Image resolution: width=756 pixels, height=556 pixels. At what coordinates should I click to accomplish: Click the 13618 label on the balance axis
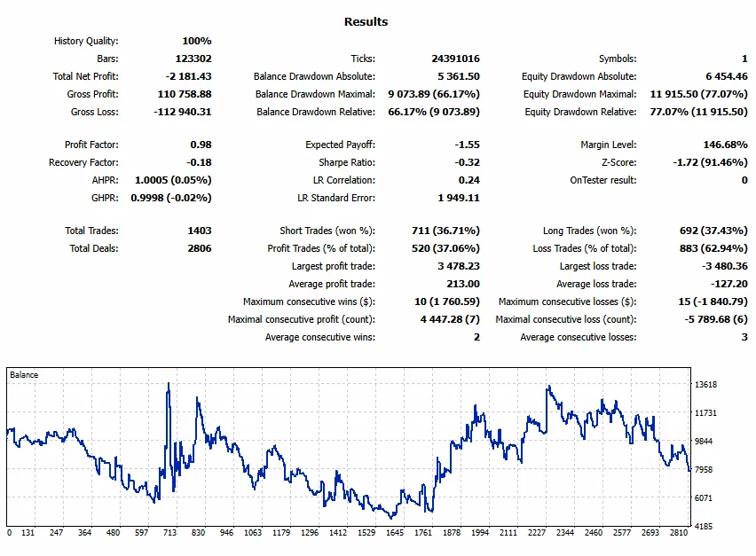point(705,385)
